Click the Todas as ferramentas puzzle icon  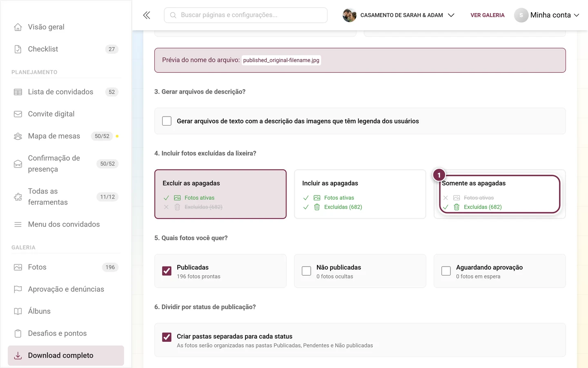[x=18, y=197]
